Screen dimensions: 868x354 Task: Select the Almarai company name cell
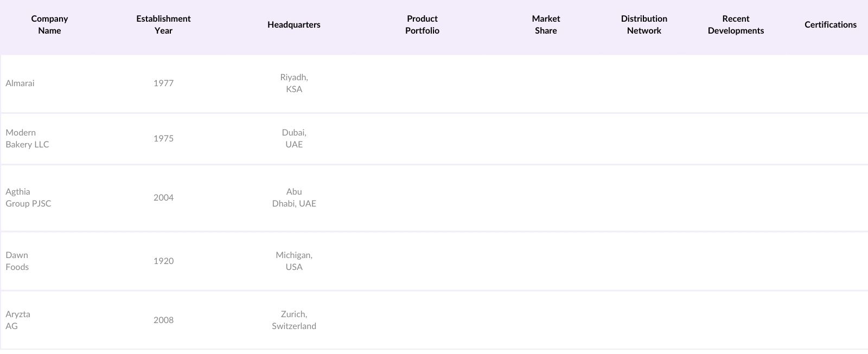coord(20,83)
